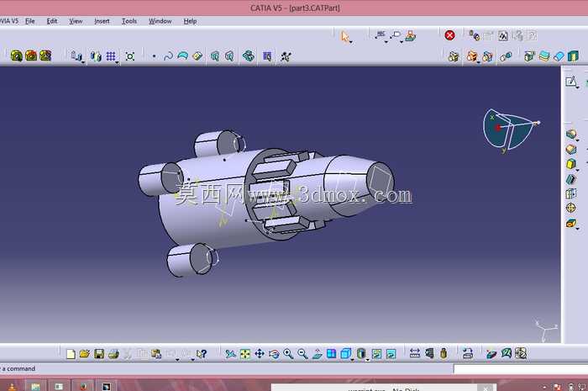Expand the Isometric View dropdown arrow
The height and width of the screenshot is (391, 588).
tap(353, 360)
